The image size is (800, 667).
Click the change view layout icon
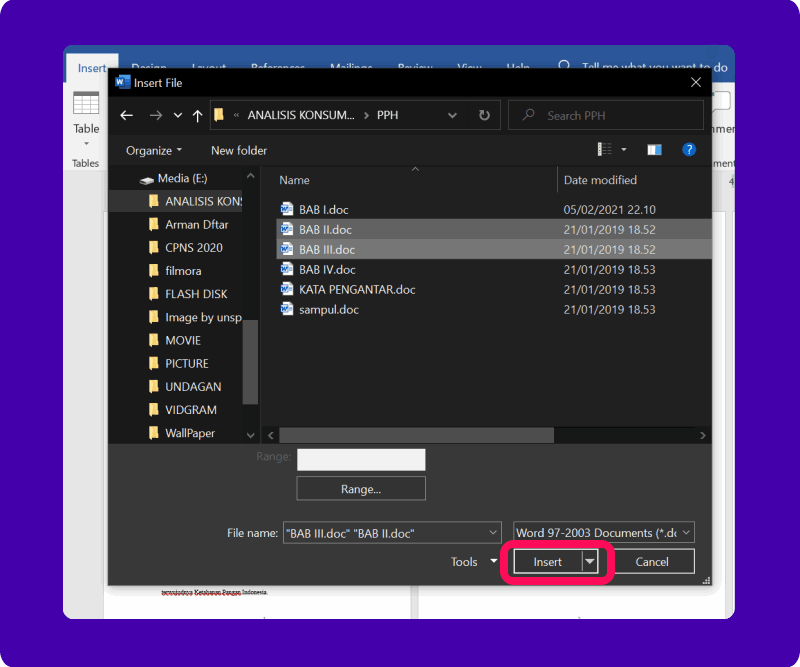(x=605, y=150)
